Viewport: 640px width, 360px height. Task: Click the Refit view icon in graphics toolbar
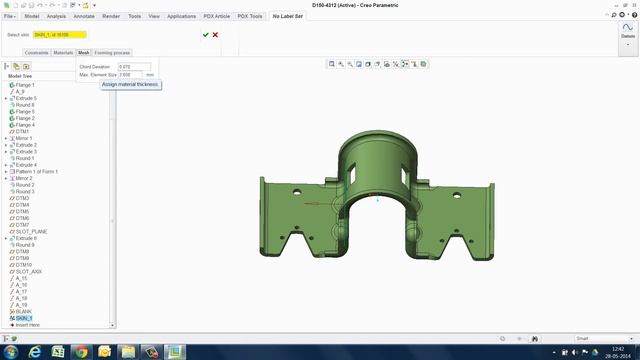point(332,64)
